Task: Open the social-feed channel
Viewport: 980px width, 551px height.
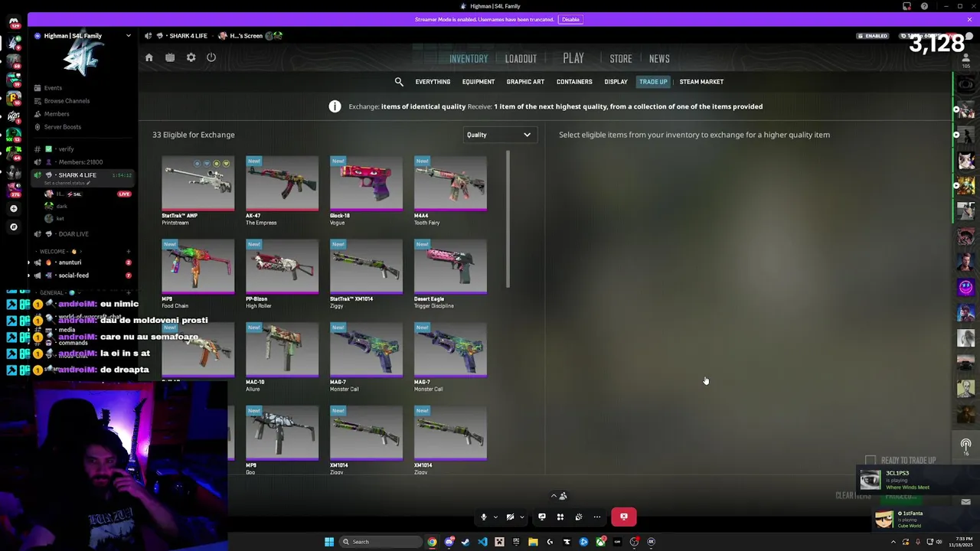Action: click(83, 275)
